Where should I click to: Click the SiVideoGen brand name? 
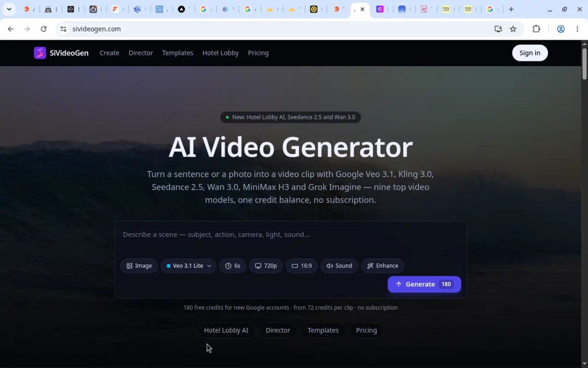click(x=69, y=53)
